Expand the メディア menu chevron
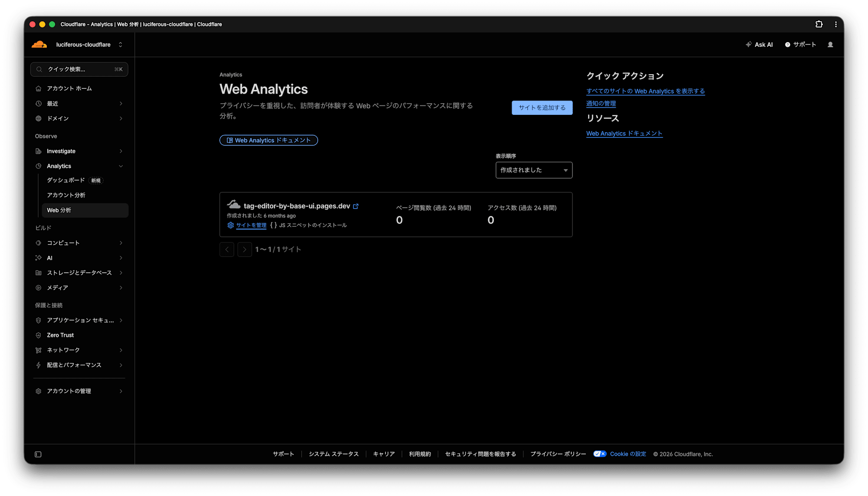This screenshot has width=868, height=496. (x=121, y=288)
